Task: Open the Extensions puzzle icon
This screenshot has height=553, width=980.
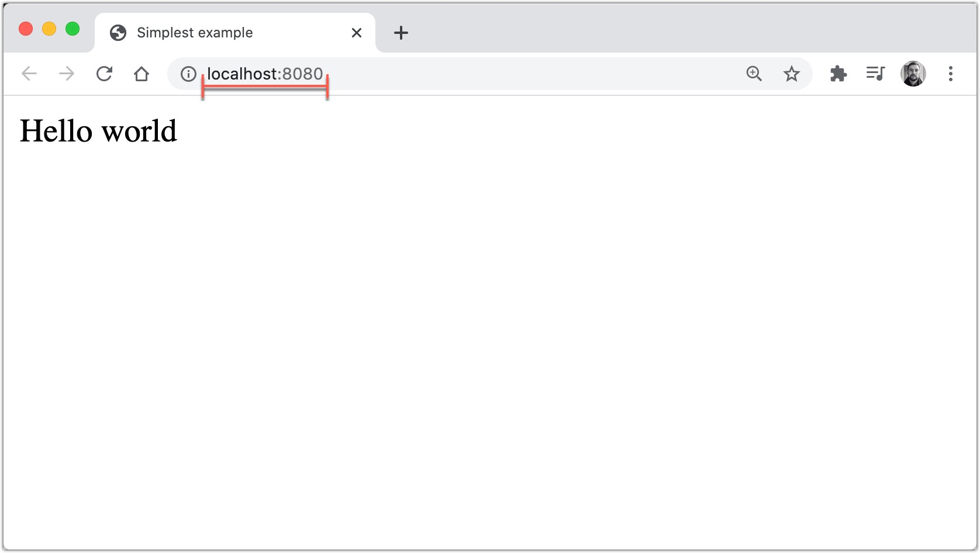Action: pos(838,74)
